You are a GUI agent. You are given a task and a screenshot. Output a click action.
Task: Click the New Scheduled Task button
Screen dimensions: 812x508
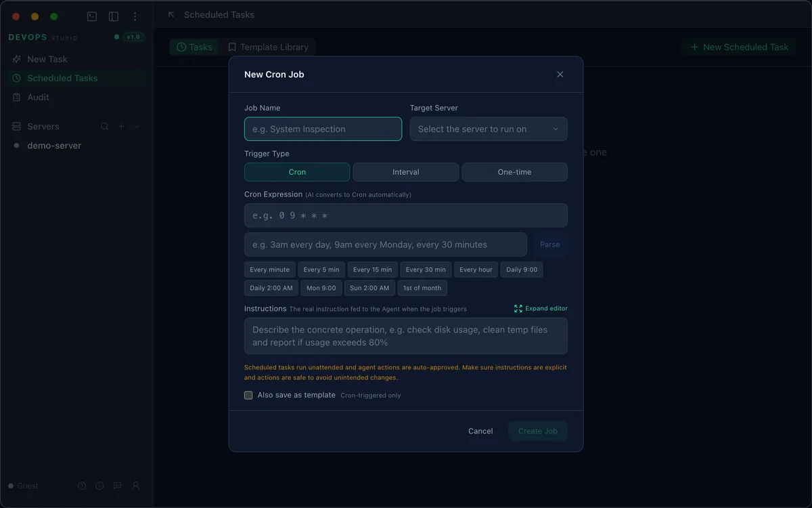click(739, 47)
